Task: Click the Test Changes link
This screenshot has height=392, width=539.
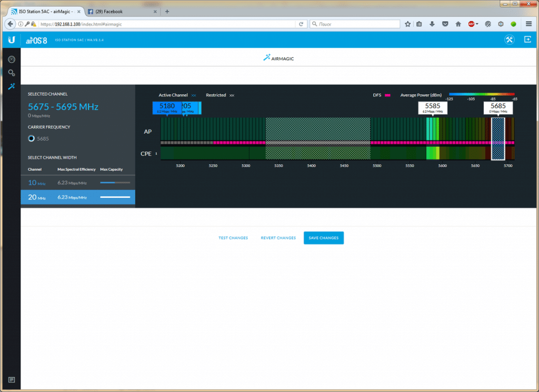Action: pyautogui.click(x=233, y=238)
